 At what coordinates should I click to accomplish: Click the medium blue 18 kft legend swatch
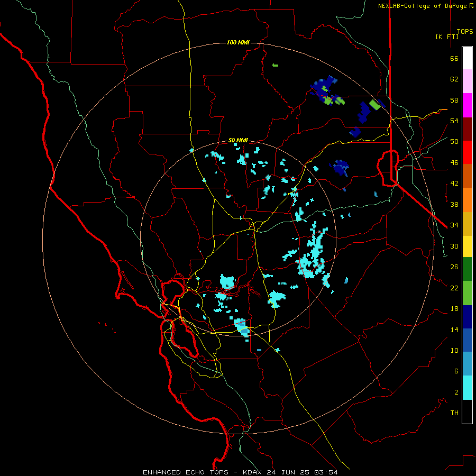467,340
